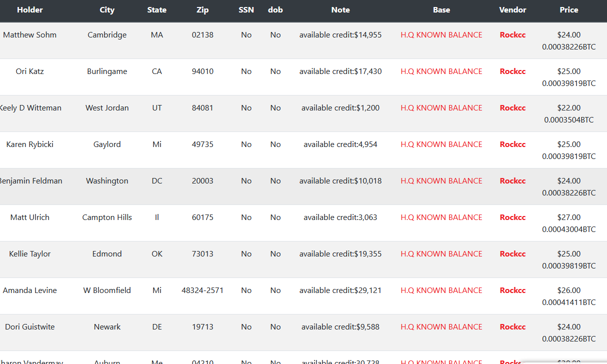The width and height of the screenshot is (607, 364).
Task: Open Rockcc vendor link in Cambridge row
Action: (512, 35)
